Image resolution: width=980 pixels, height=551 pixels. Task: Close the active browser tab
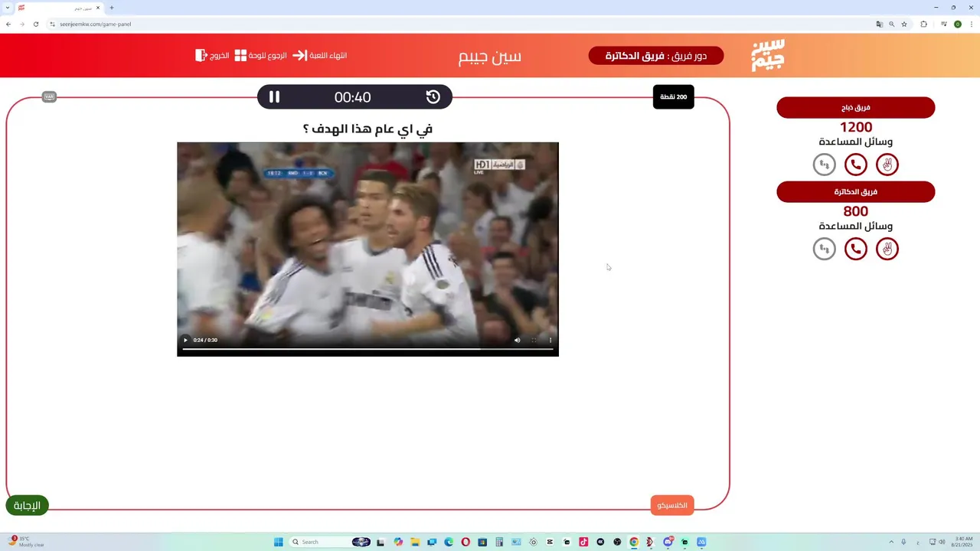click(x=98, y=8)
